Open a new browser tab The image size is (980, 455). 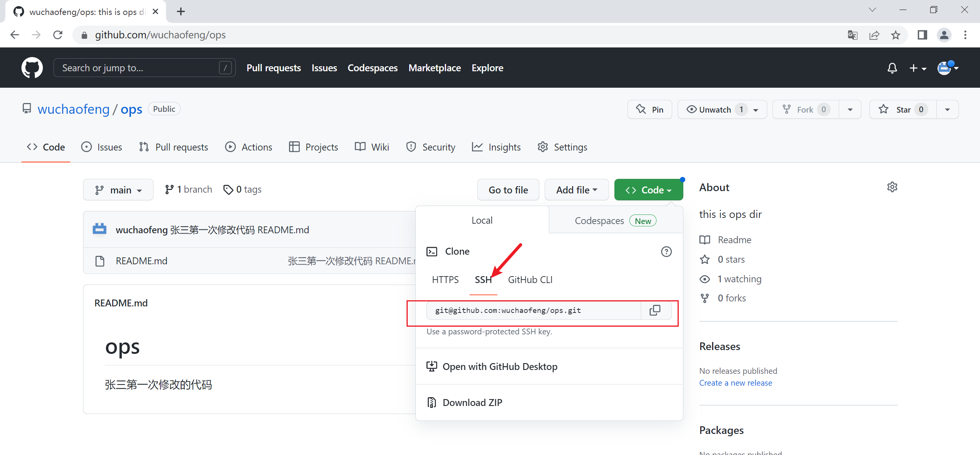coord(181,11)
